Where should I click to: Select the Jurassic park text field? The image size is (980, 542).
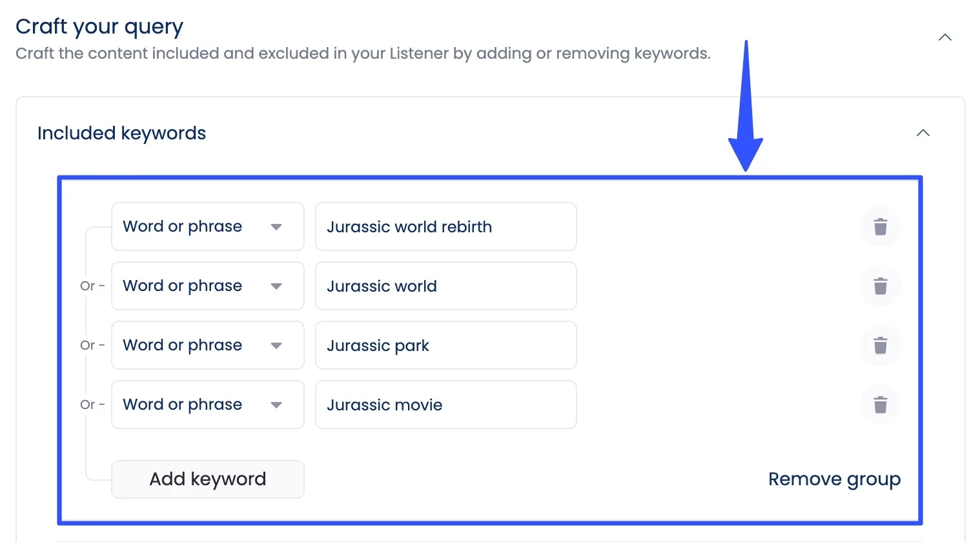(445, 345)
